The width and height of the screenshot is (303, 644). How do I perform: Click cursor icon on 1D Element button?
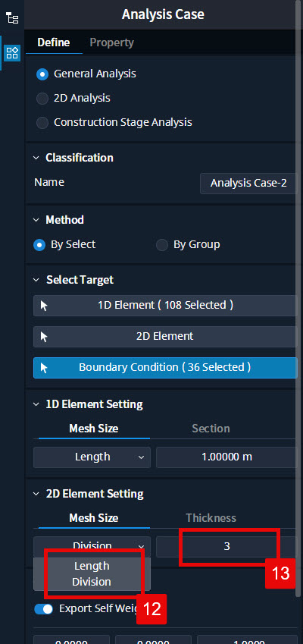point(44,306)
